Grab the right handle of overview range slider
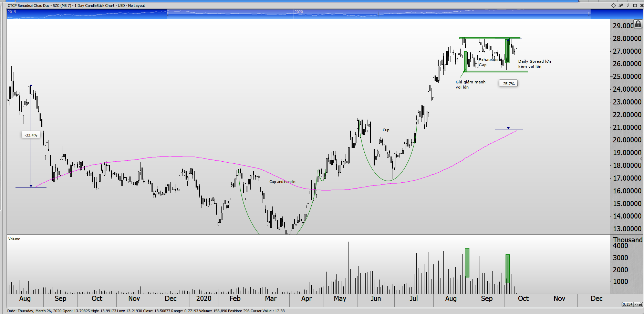 click(589, 14)
